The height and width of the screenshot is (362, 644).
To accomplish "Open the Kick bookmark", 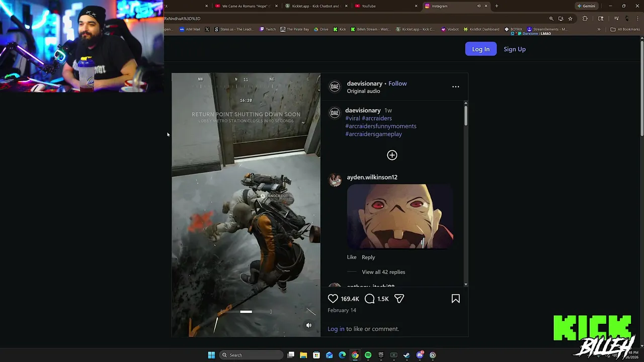I will pyautogui.click(x=340, y=29).
